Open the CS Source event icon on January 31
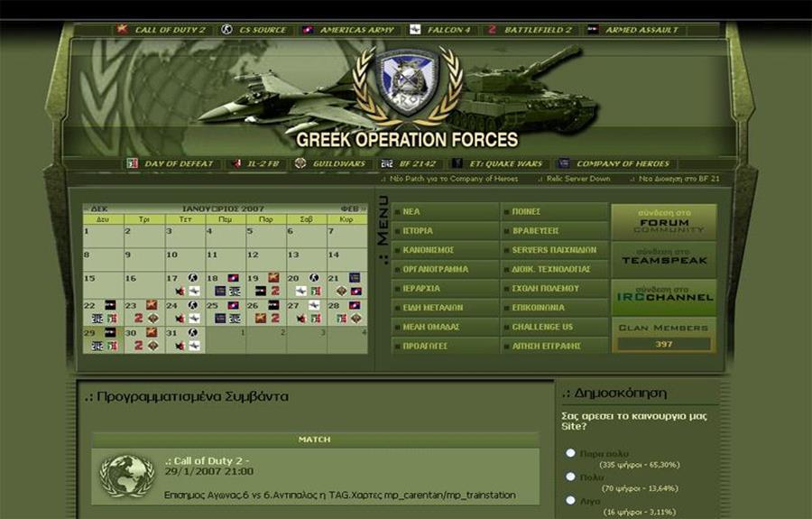 click(x=193, y=332)
